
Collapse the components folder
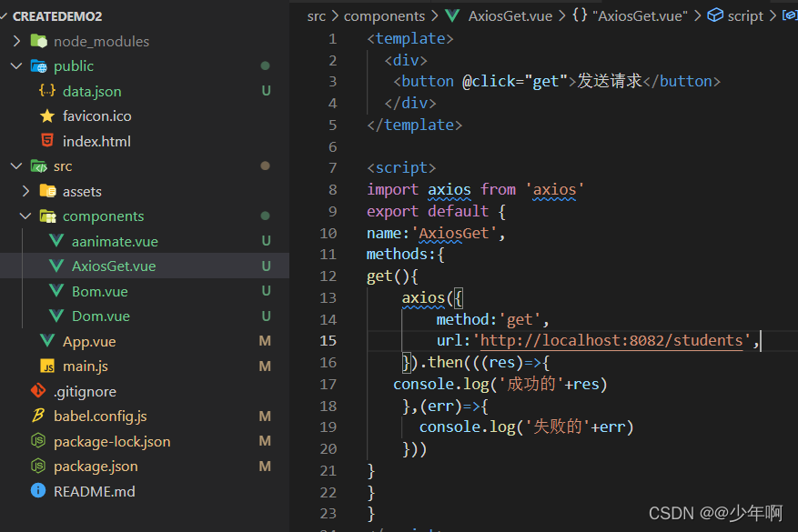tap(25, 216)
